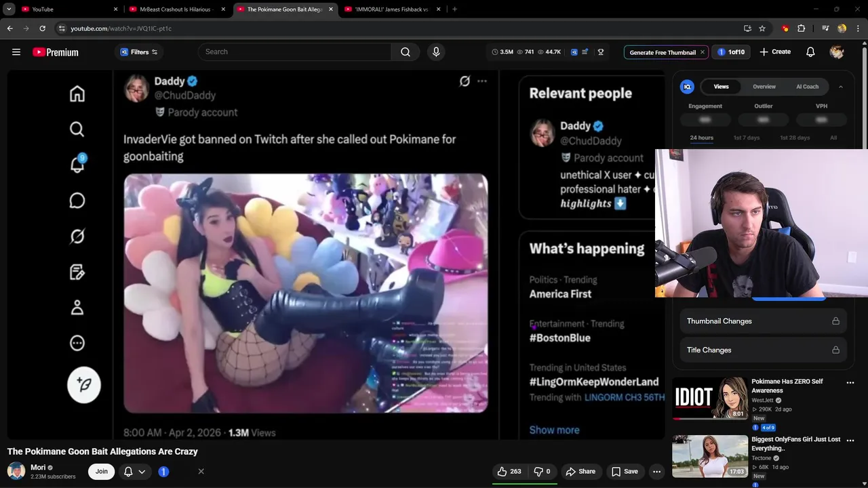Dislike the video

[x=542, y=472]
